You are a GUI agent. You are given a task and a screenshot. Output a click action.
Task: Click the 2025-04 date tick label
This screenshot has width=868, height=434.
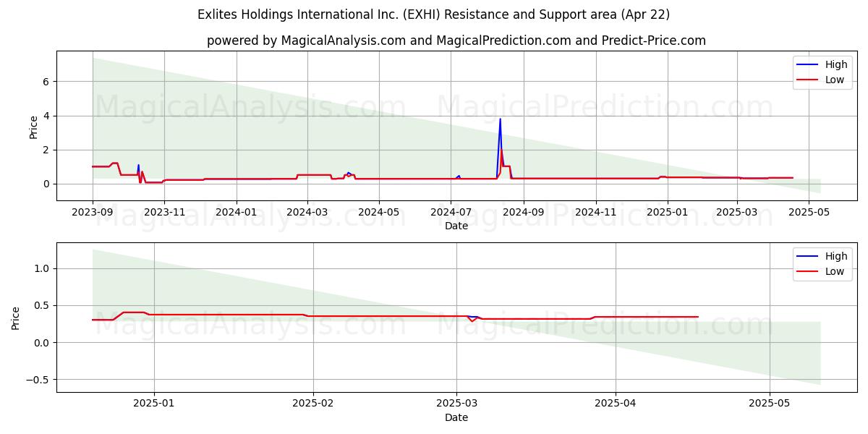(616, 404)
